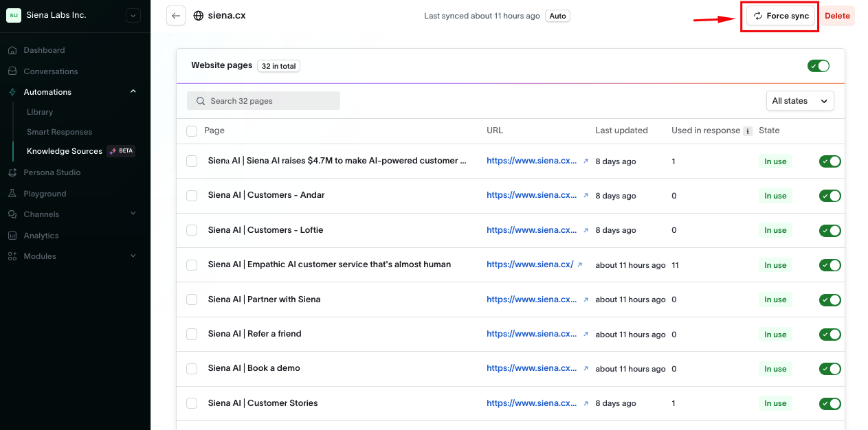Click the Auto sync badge
Image resolution: width=868 pixels, height=430 pixels.
click(558, 16)
